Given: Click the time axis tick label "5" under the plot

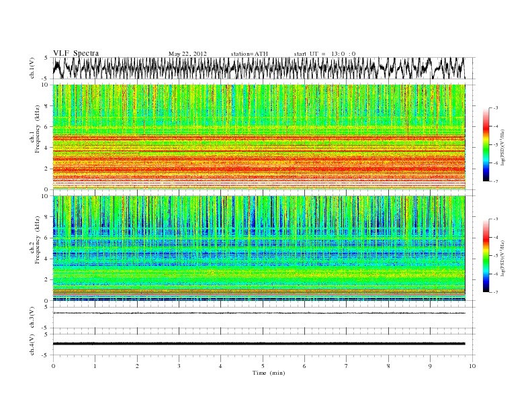Looking at the screenshot, I should click(263, 366).
